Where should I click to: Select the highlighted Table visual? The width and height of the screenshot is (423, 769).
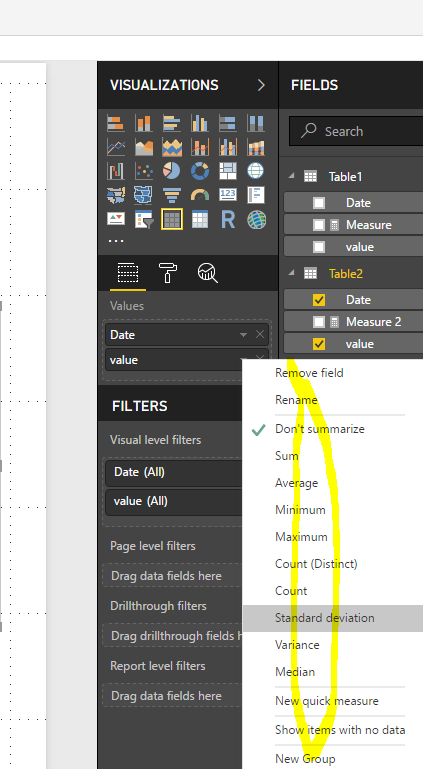pos(172,219)
